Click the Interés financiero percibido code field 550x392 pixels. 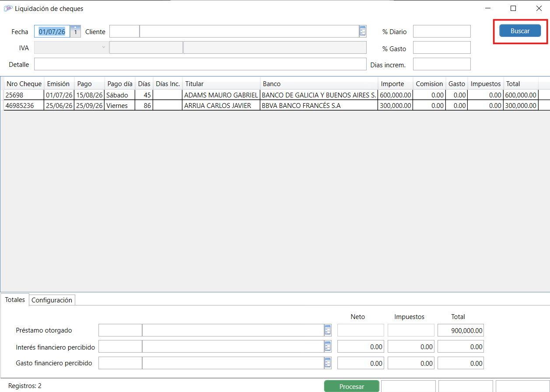120,347
